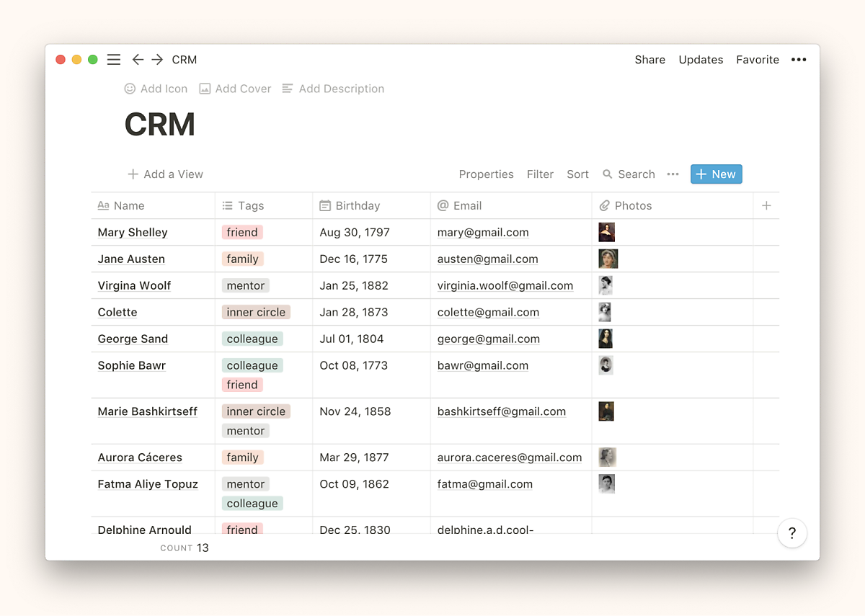The image size is (865, 616).
Task: Open the help question mark button
Action: coord(792,533)
